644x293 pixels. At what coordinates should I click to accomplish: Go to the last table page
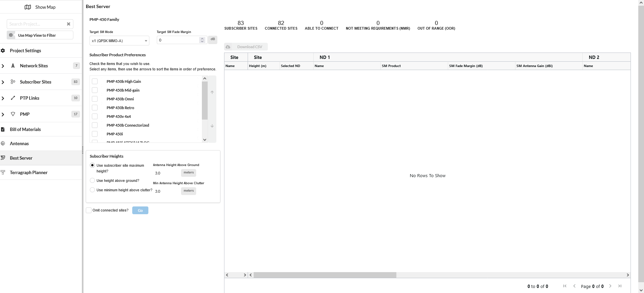[x=620, y=286]
